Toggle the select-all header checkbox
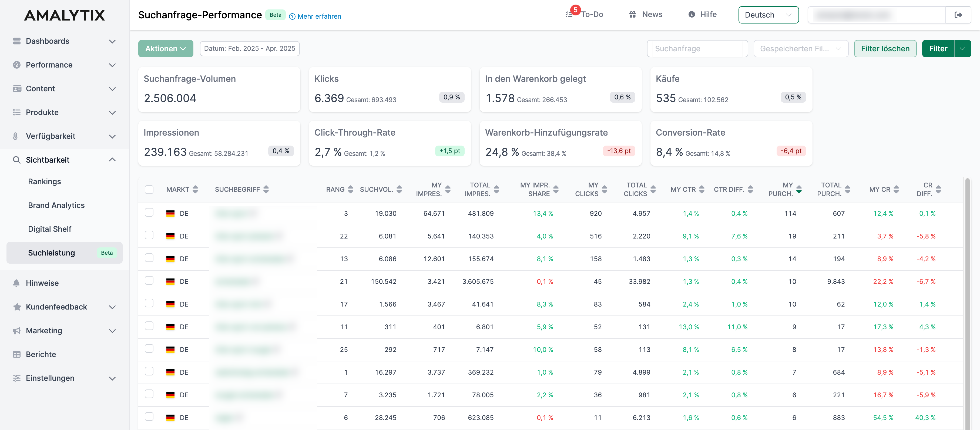The image size is (980, 430). (149, 190)
